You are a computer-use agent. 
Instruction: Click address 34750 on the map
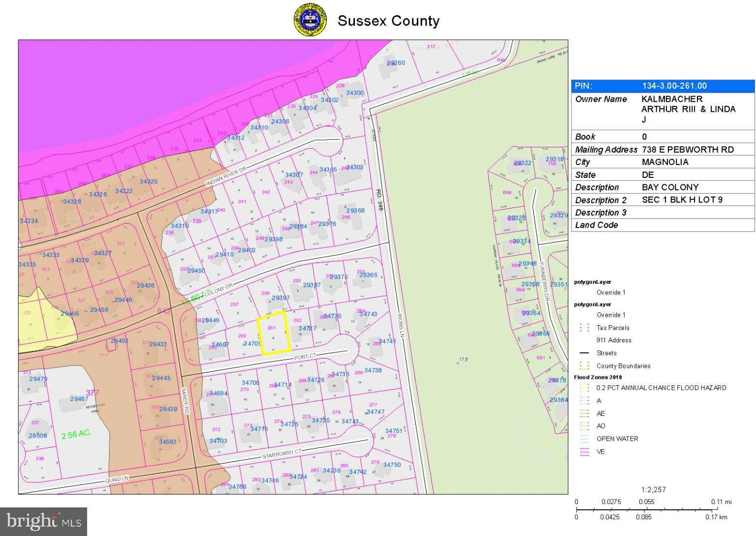pos(392,465)
